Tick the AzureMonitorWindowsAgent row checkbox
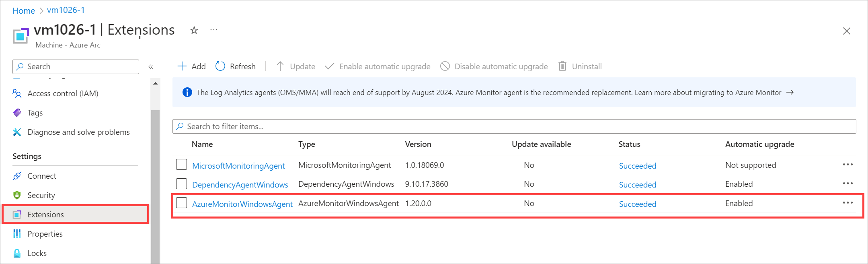The height and width of the screenshot is (264, 868). 182,203
